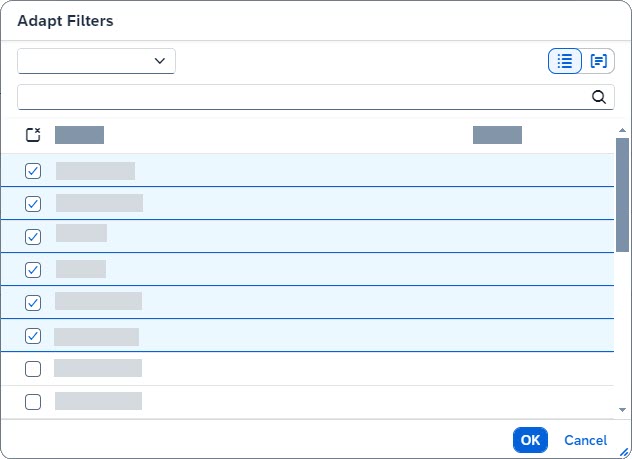This screenshot has width=632, height=459.
Task: Switch to group view icon
Action: click(598, 61)
